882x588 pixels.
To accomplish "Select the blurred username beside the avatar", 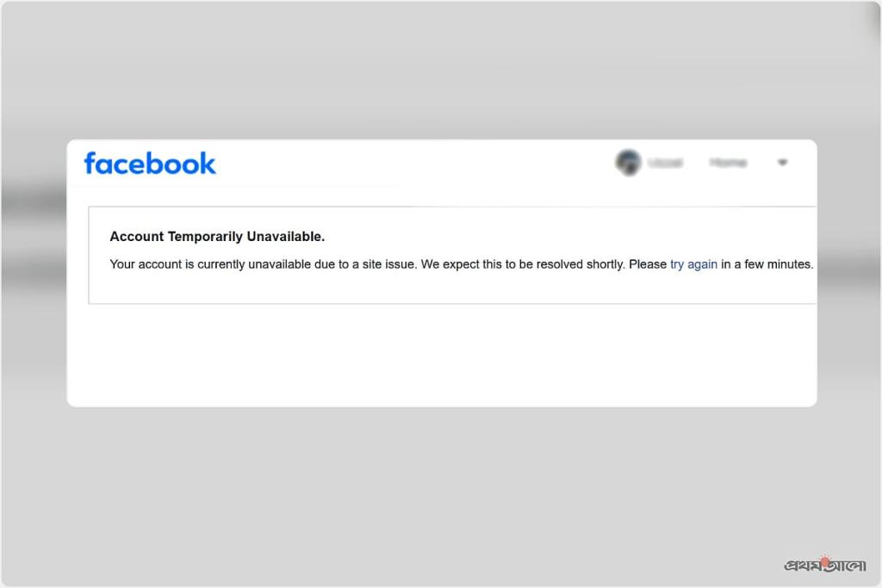I will 665,163.
